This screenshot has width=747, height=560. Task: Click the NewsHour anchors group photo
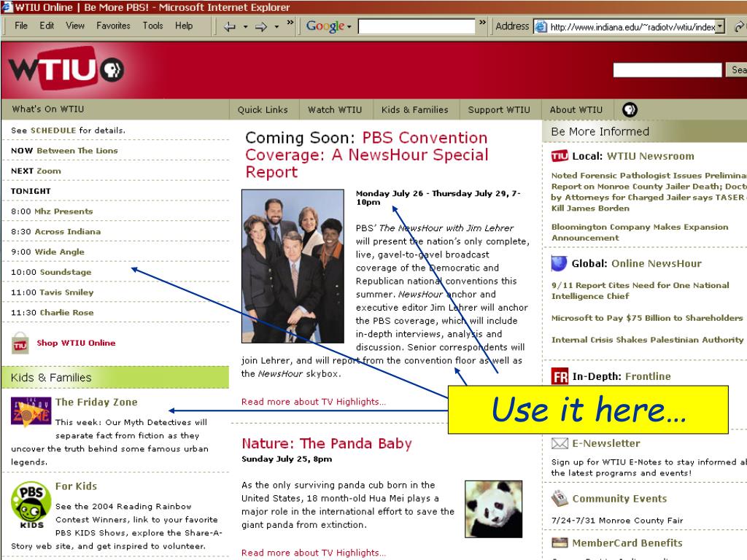pyautogui.click(x=293, y=266)
